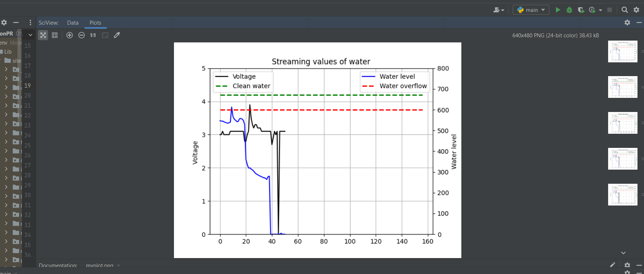Image resolution: width=644 pixels, height=274 pixels.
Task: Expand the tree folder beside line 25
Action: click(6, 141)
